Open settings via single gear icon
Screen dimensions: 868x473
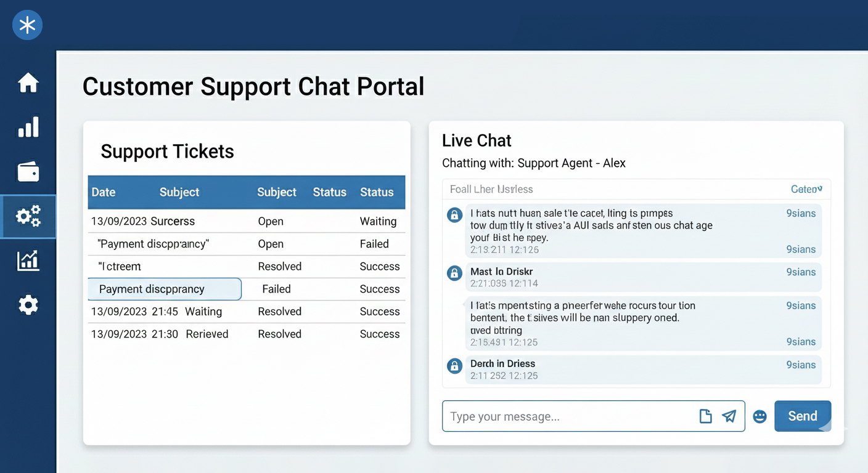point(28,305)
